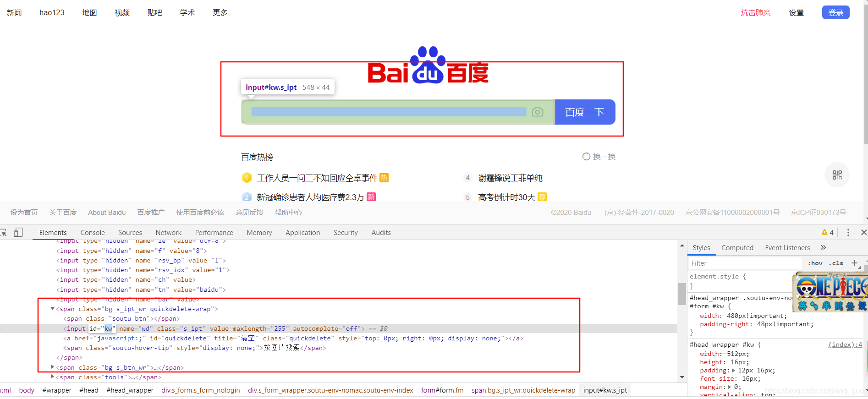
Task: Open the 学术 link
Action: click(187, 13)
